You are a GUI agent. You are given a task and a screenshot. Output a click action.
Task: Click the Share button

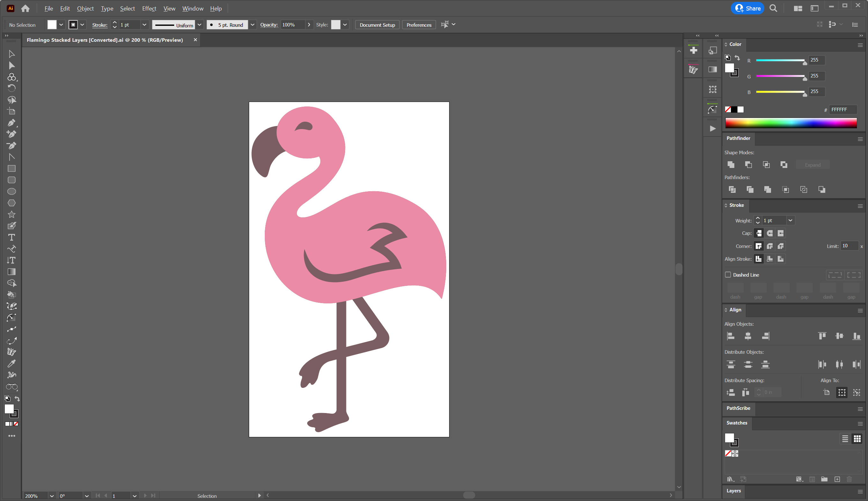tap(747, 8)
